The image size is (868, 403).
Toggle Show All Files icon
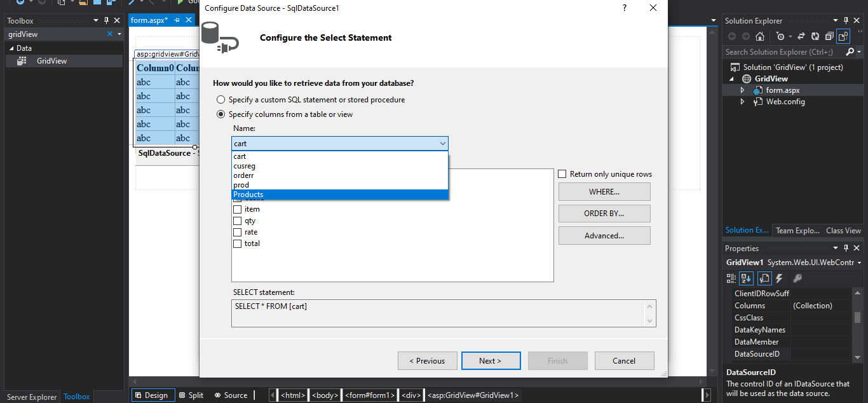pos(843,36)
